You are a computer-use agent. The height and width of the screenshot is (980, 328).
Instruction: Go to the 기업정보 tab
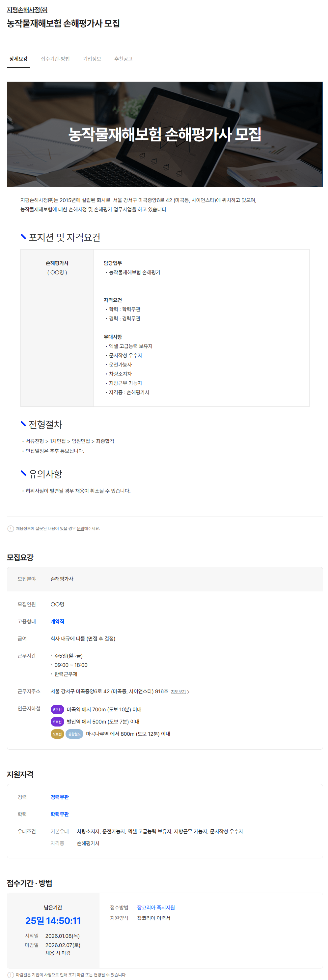pyautogui.click(x=92, y=59)
